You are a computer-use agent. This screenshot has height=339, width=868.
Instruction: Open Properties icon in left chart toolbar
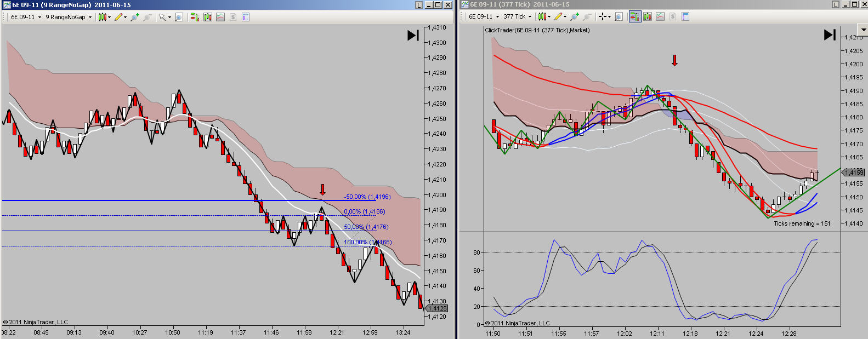point(246,17)
